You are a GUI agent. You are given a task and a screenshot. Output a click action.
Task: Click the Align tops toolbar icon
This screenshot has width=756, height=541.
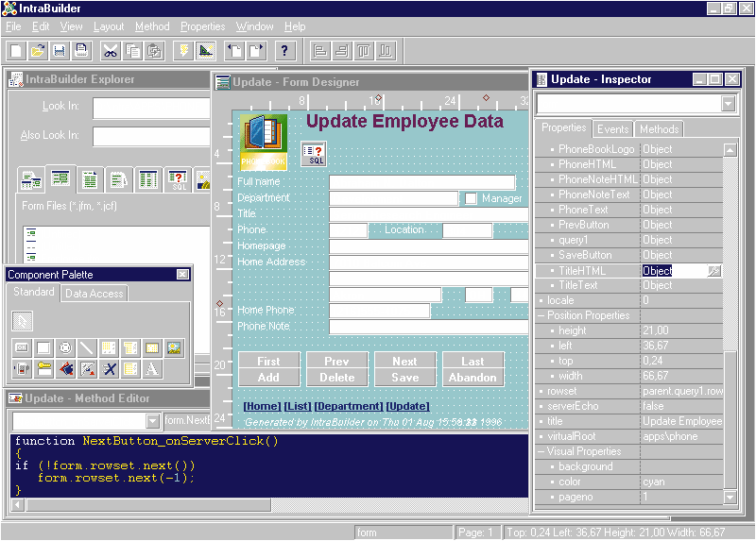click(x=364, y=51)
